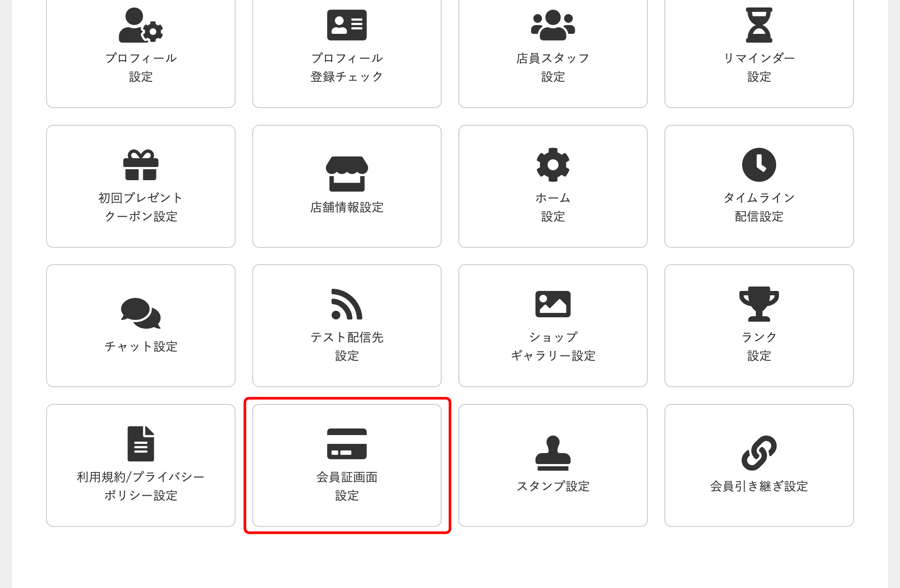Click the gift icon for 初回プレゼントクーポン設定
This screenshot has height=588, width=900.
coord(141,167)
